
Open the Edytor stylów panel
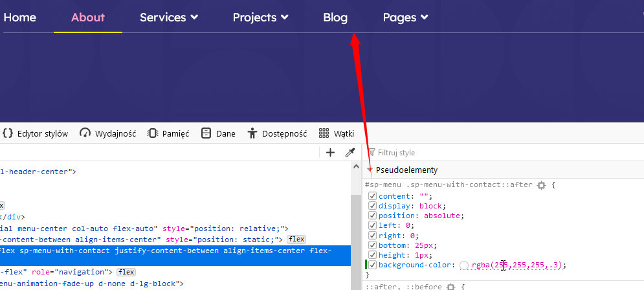36,133
